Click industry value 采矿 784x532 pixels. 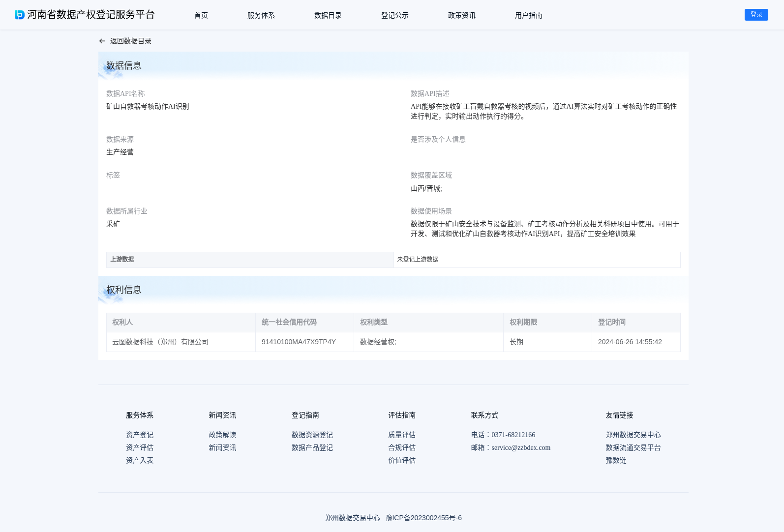[113, 224]
